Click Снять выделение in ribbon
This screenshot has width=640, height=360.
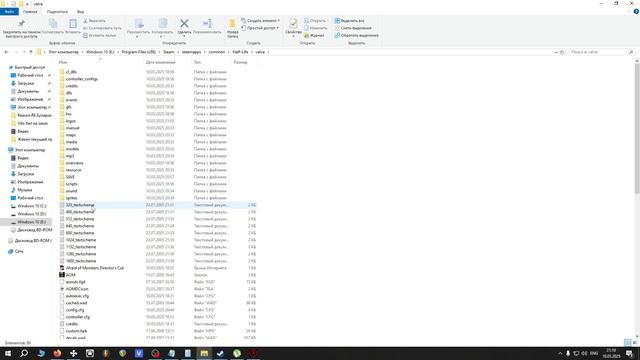point(353,28)
